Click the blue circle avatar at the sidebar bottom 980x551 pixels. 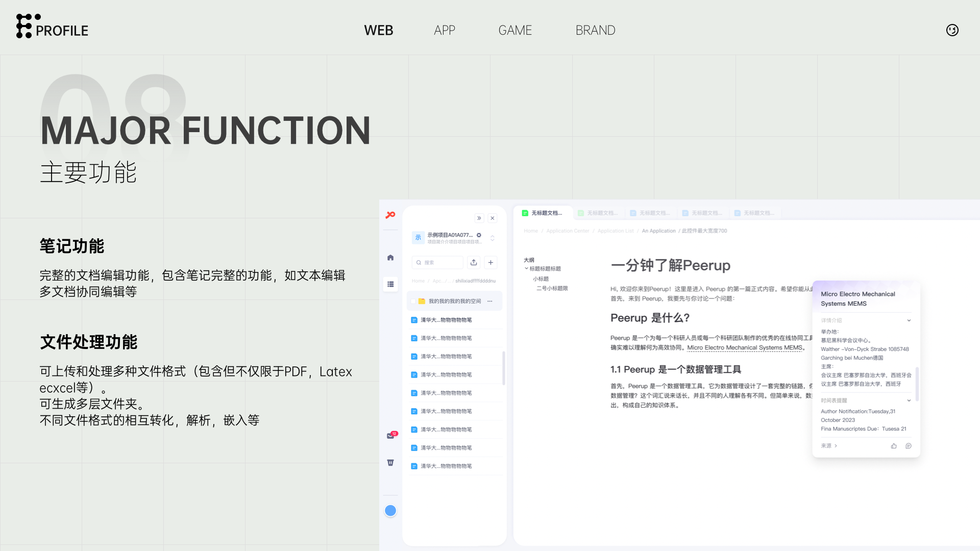point(390,511)
